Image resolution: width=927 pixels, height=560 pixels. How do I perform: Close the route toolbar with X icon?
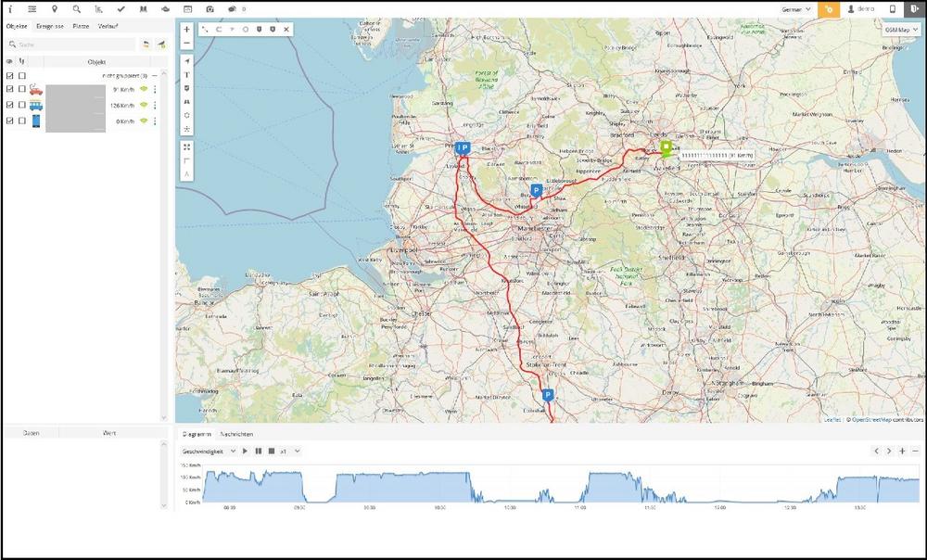point(286,30)
